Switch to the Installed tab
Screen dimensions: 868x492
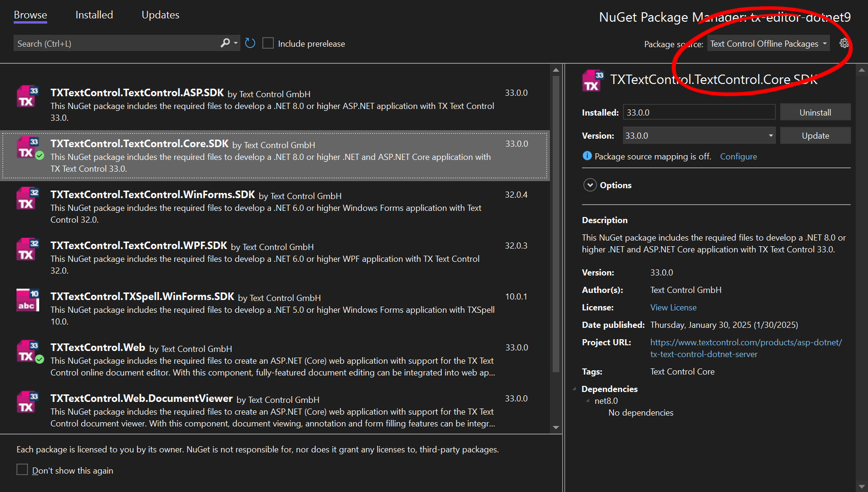pos(94,15)
